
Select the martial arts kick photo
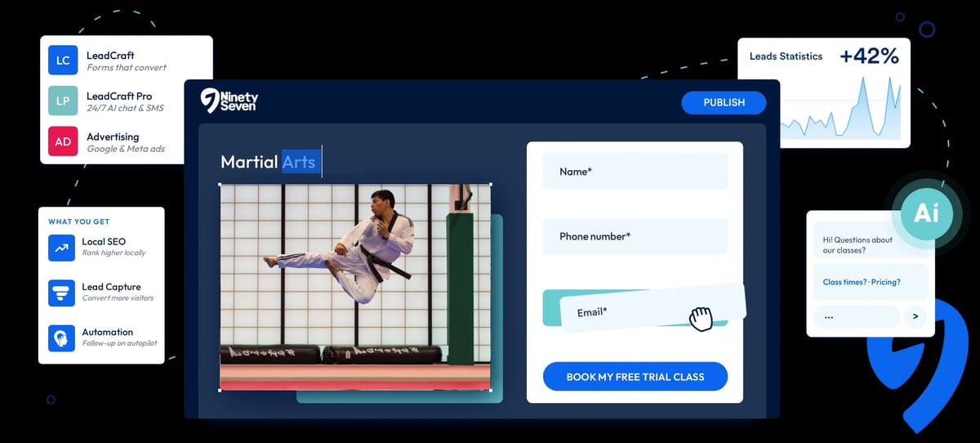[355, 287]
